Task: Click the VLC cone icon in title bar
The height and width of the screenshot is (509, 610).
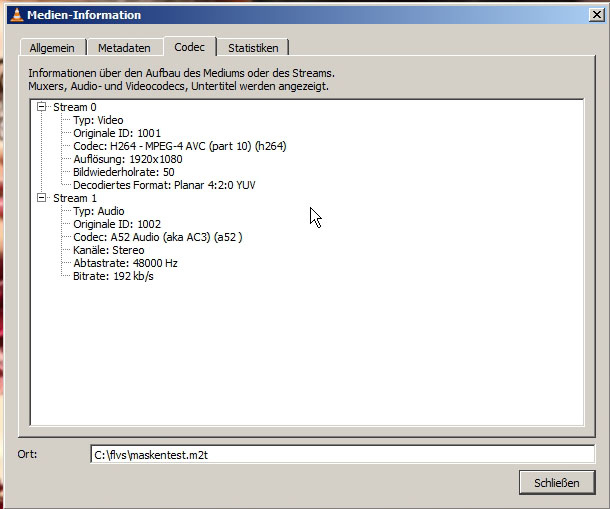Action: coord(16,15)
